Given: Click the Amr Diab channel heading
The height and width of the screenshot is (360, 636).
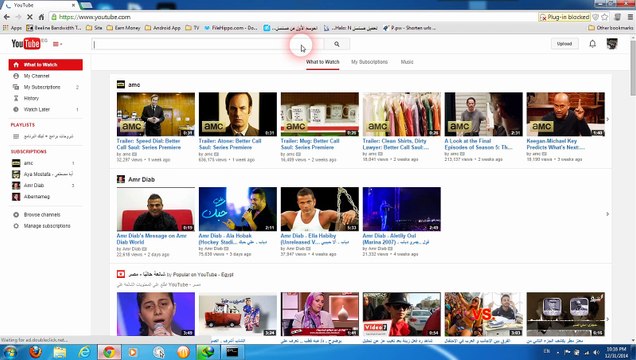Looking at the screenshot, I should tap(142, 179).
